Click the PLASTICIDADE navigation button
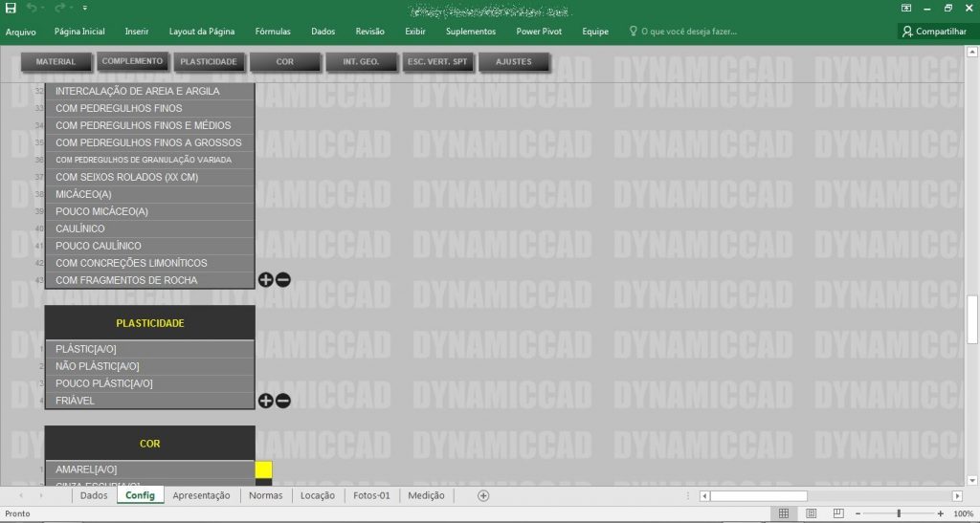 click(208, 62)
